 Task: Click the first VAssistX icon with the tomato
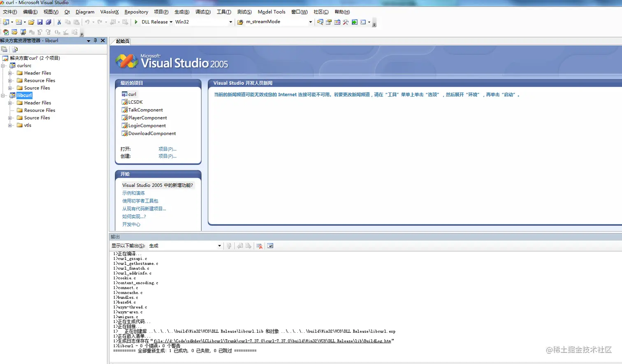coord(6,32)
